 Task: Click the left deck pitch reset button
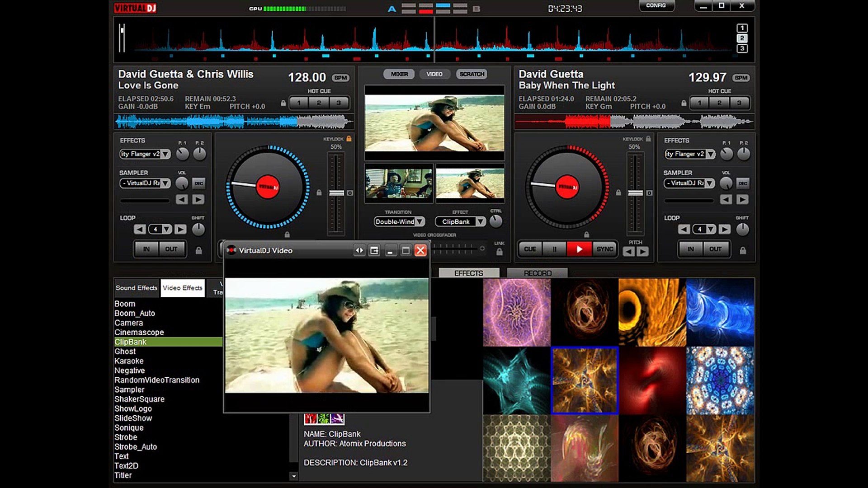pos(350,193)
